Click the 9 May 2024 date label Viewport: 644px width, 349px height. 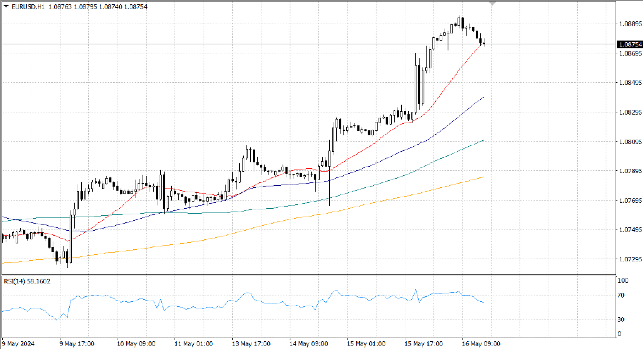pyautogui.click(x=18, y=344)
